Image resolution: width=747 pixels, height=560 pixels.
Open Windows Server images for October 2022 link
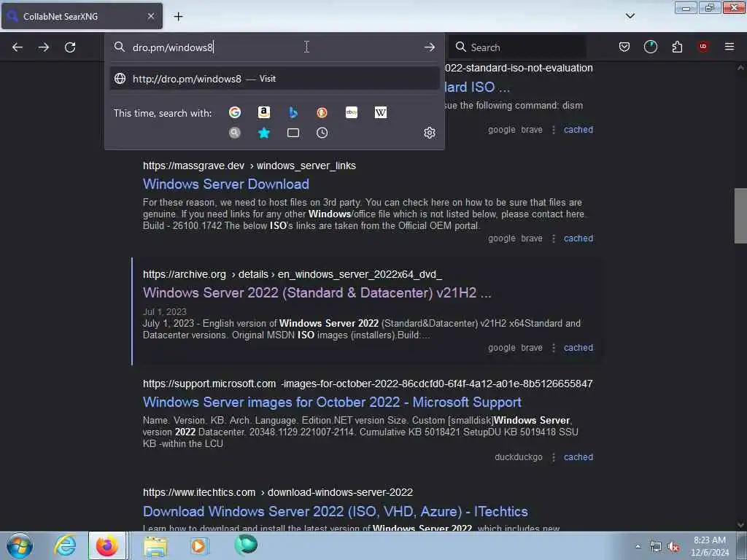click(x=332, y=402)
